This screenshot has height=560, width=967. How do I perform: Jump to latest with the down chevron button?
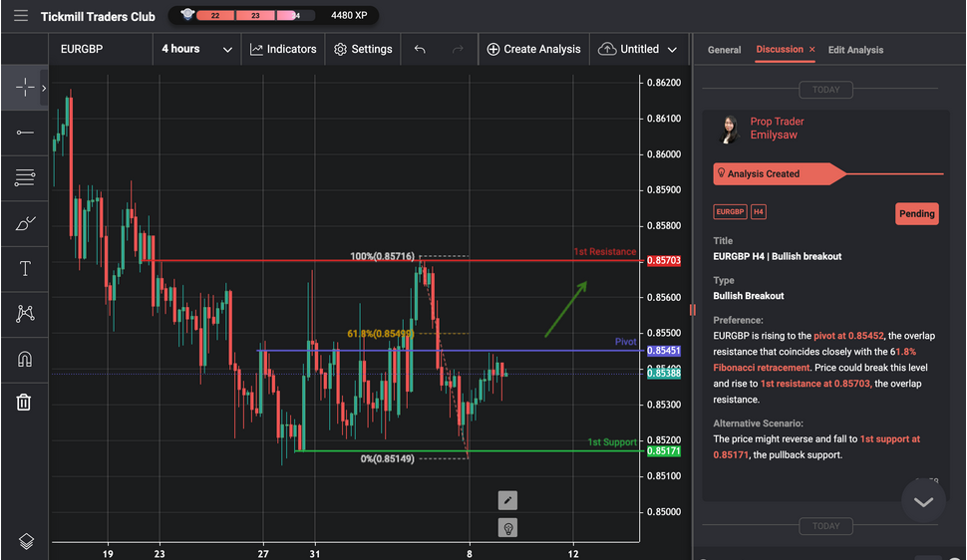[x=923, y=501]
